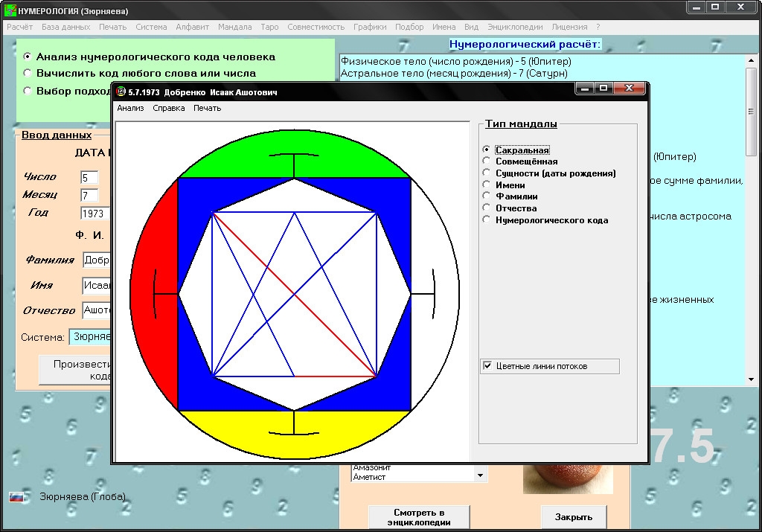Click line 'Астральное тело (месяц рождения) - 7 (Сатурн)'
Viewport: 762px width, 532px height.
454,74
